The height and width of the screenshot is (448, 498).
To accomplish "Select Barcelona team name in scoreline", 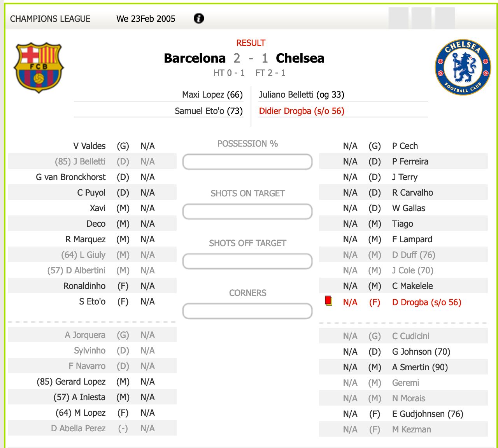I will (195, 58).
